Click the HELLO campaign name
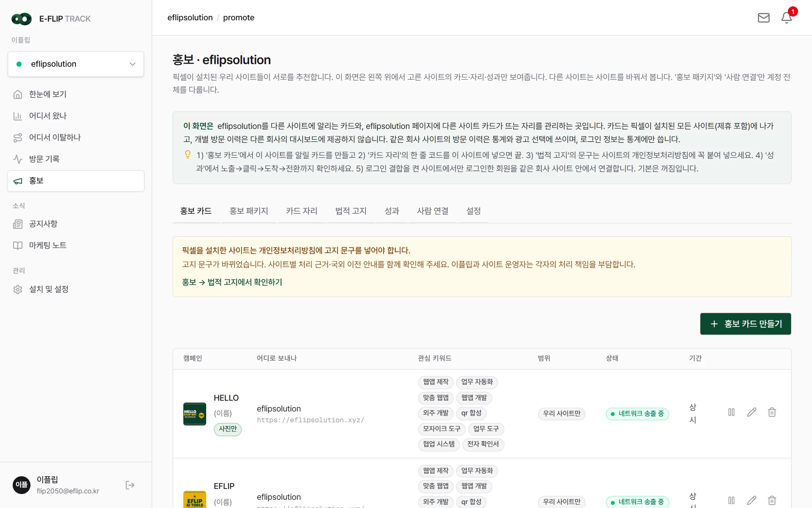 click(226, 398)
